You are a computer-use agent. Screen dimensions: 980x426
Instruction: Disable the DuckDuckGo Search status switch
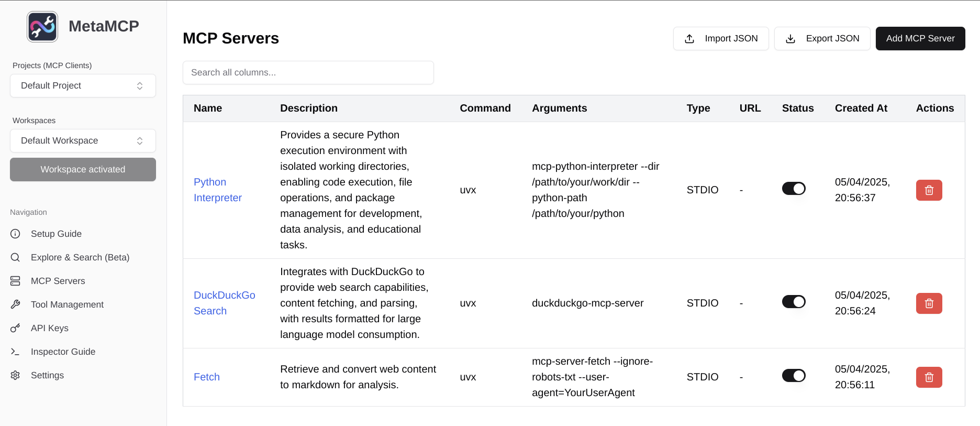click(794, 302)
